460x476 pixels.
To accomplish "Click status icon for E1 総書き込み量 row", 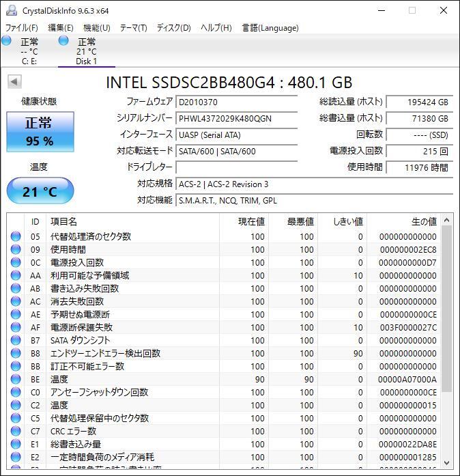I will (x=16, y=444).
